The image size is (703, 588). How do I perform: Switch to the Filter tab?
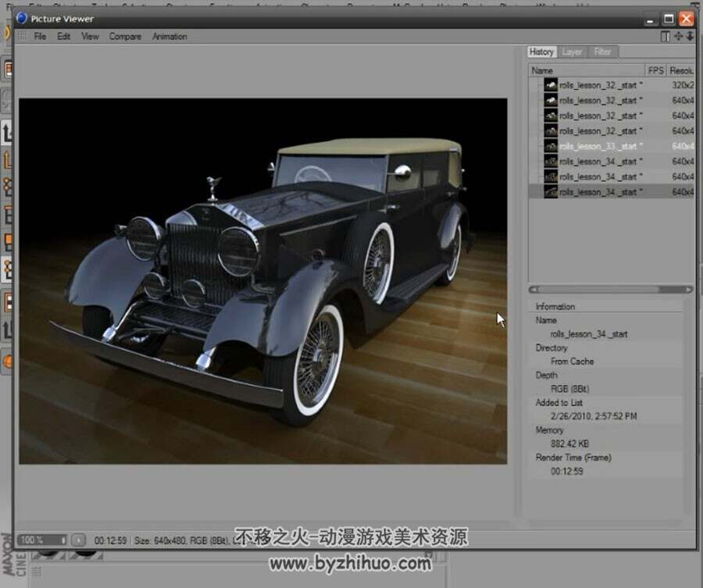pos(603,52)
